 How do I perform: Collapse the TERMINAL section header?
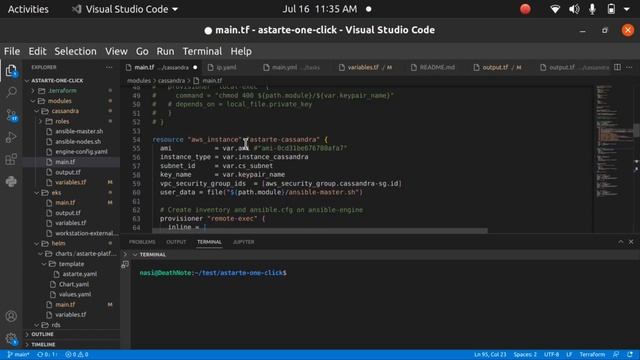click(149, 255)
